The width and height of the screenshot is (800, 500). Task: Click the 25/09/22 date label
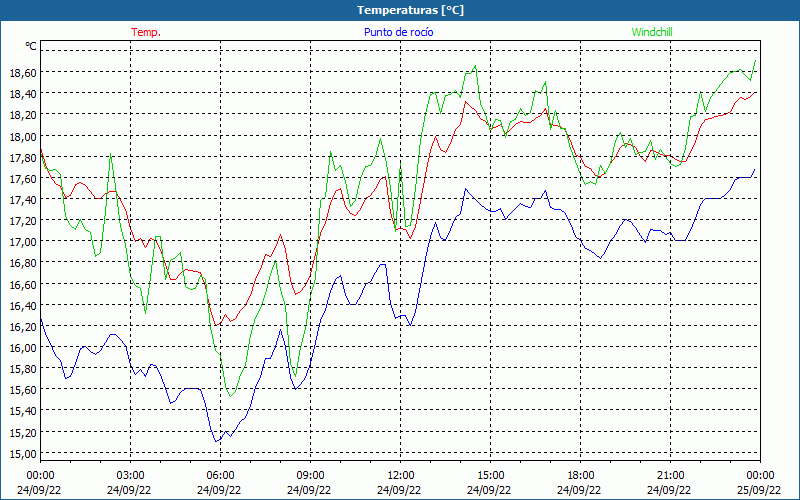tap(759, 490)
